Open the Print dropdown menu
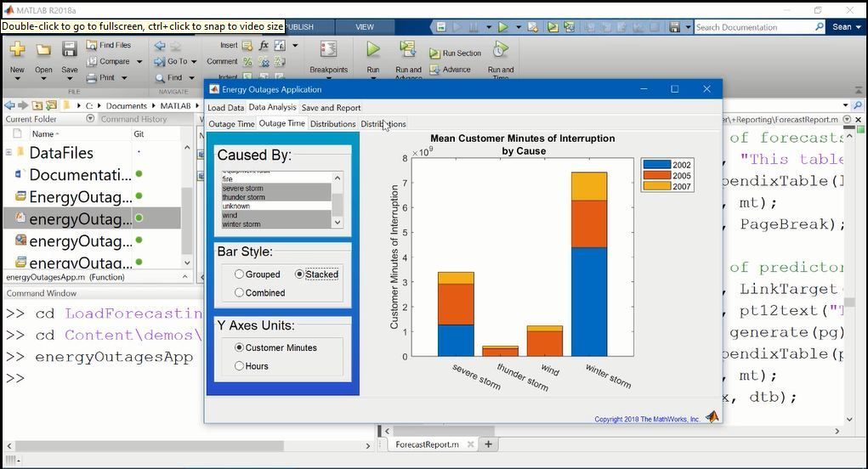Screen dimensions: 868x469 (x=124, y=77)
